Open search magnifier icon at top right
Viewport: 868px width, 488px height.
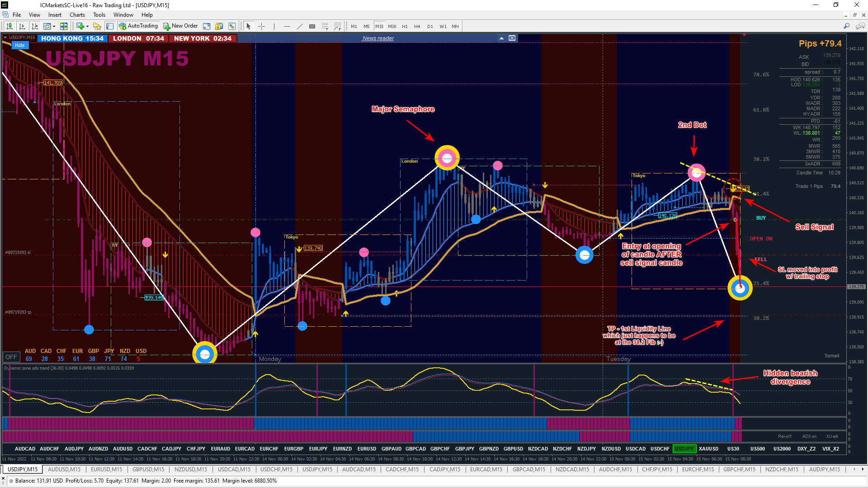click(846, 26)
